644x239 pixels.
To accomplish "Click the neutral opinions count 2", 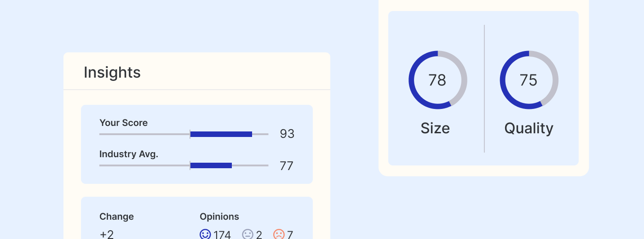I will [x=259, y=235].
